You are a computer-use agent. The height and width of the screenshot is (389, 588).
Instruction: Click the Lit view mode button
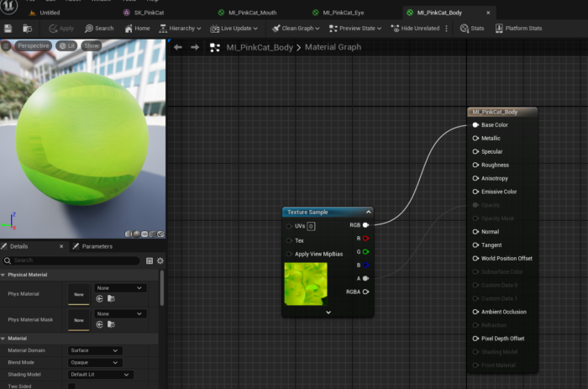pos(67,45)
